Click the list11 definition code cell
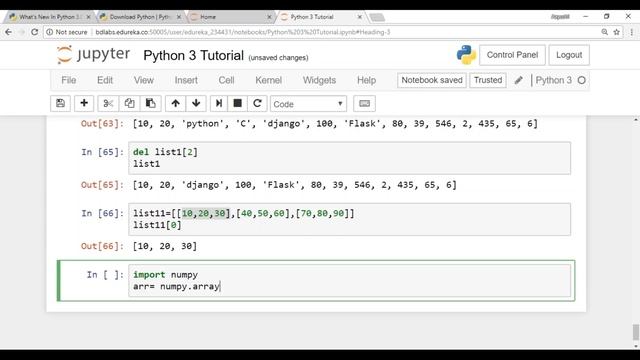The height and width of the screenshot is (360, 640). (x=349, y=219)
